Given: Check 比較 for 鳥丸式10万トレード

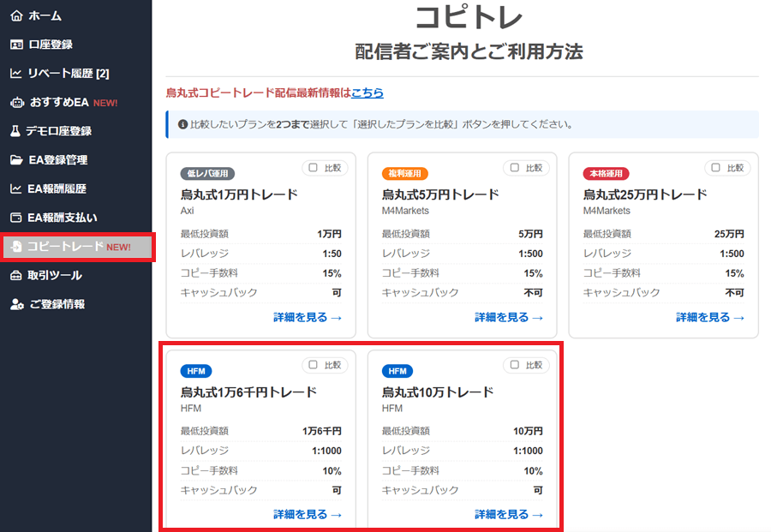Looking at the screenshot, I should (x=514, y=365).
